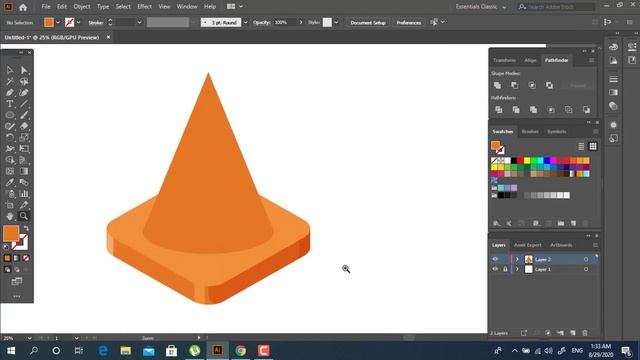Click the Preferences button
This screenshot has width=640, height=360.
tap(409, 22)
